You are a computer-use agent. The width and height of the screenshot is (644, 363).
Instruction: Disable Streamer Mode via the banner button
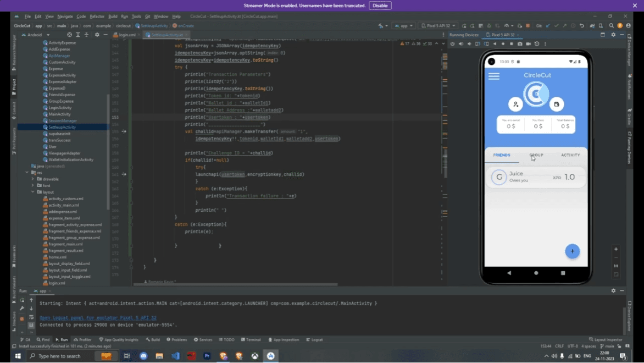click(380, 5)
